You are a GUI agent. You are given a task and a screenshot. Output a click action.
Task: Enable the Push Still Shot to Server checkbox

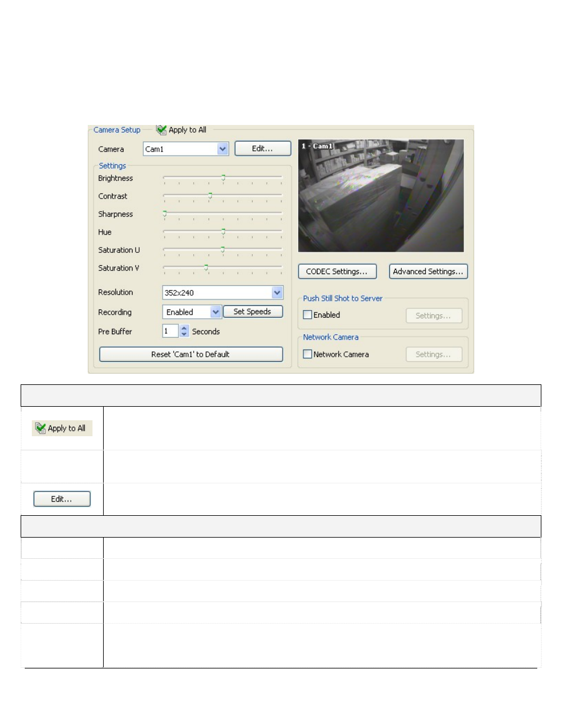308,315
